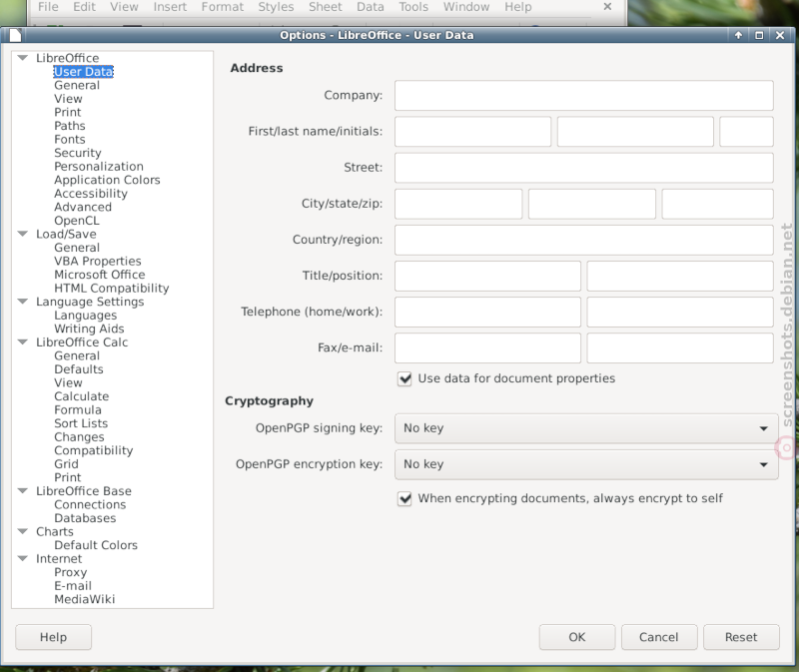Open Connections under LibreOffice Base
This screenshot has height=672, width=799.
click(x=90, y=504)
